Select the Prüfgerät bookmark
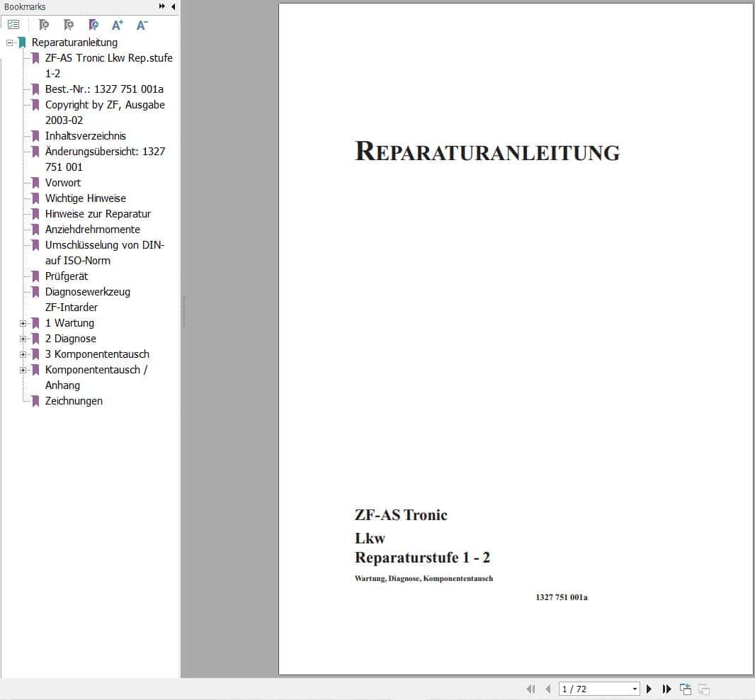The width and height of the screenshot is (755, 700). [x=67, y=276]
